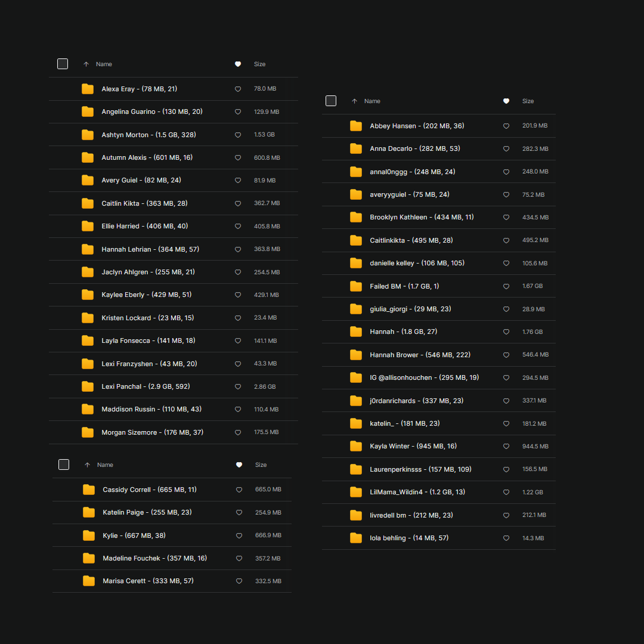Tick select-all checkbox in the list containing Failed BM
Image resolution: width=644 pixels, height=644 pixels.
click(x=331, y=101)
